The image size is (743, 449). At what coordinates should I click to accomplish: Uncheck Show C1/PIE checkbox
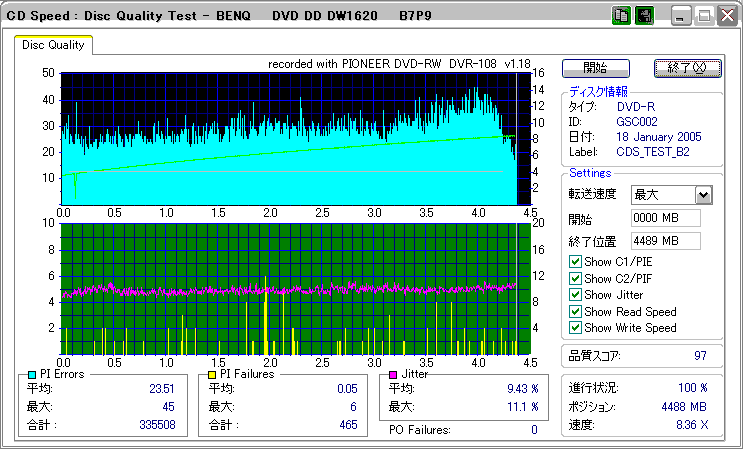click(x=575, y=262)
